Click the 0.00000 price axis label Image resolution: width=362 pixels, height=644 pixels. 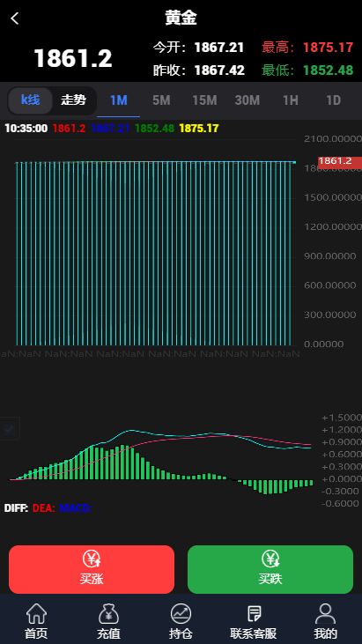coord(324,344)
